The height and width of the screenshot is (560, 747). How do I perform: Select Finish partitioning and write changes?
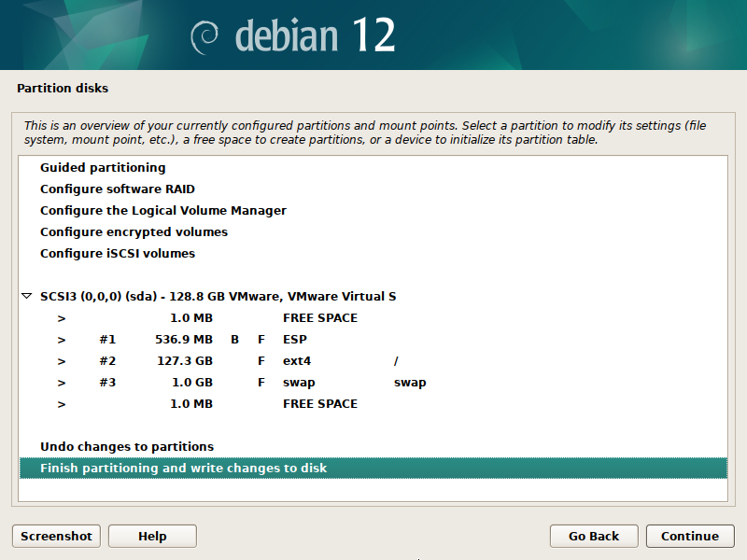tap(183, 469)
